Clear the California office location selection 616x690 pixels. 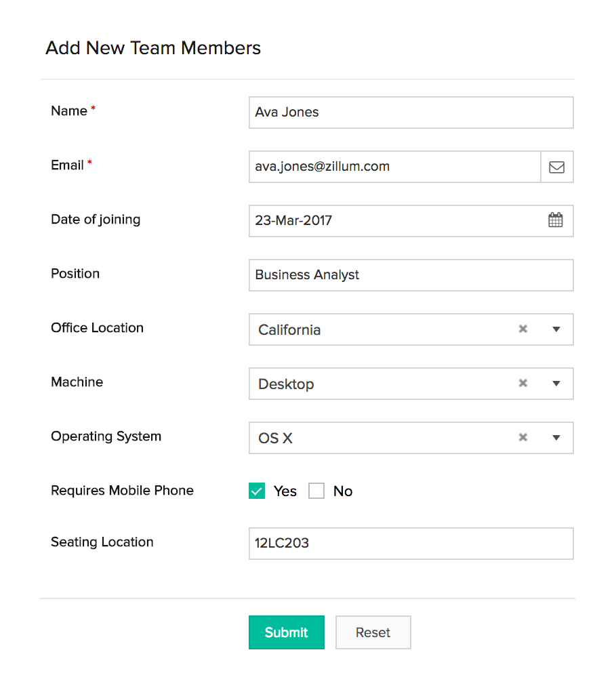pyautogui.click(x=522, y=329)
